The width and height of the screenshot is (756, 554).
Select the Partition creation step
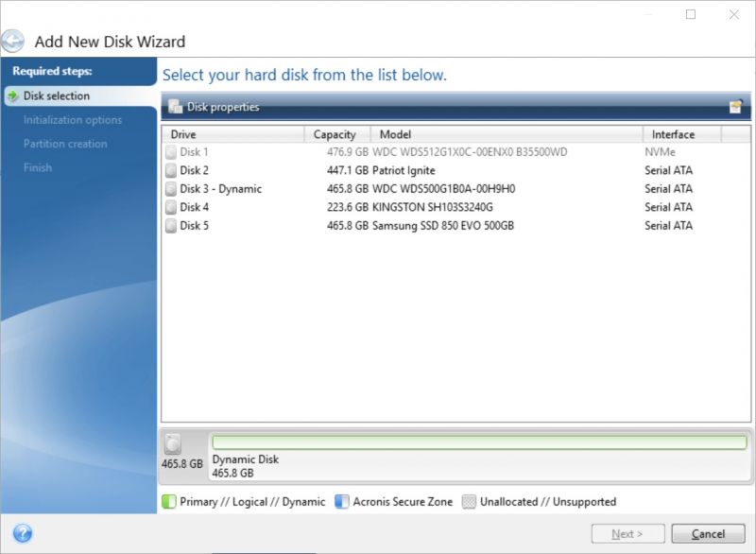click(65, 144)
